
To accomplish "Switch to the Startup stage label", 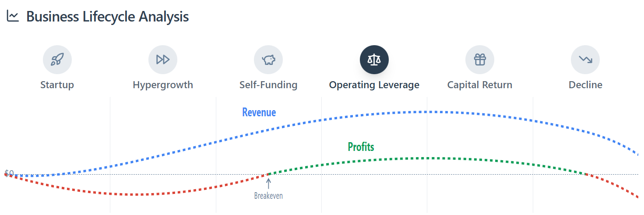I will click(x=57, y=85).
